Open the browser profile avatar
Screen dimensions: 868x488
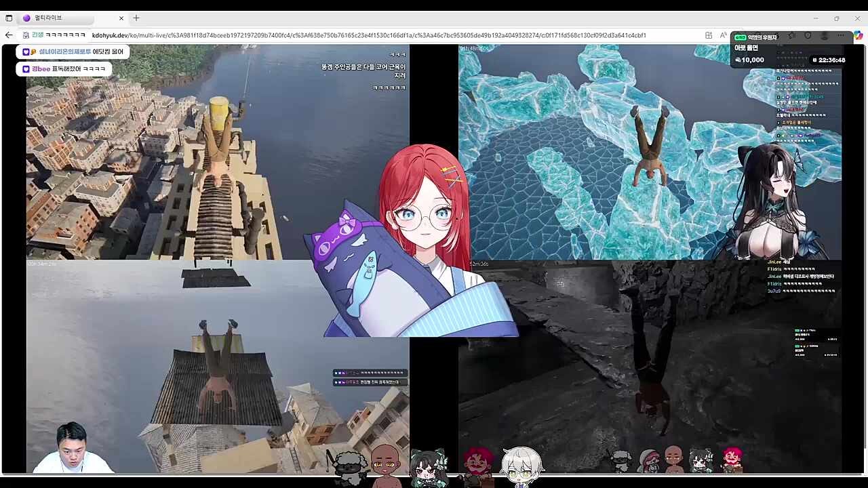tap(824, 35)
